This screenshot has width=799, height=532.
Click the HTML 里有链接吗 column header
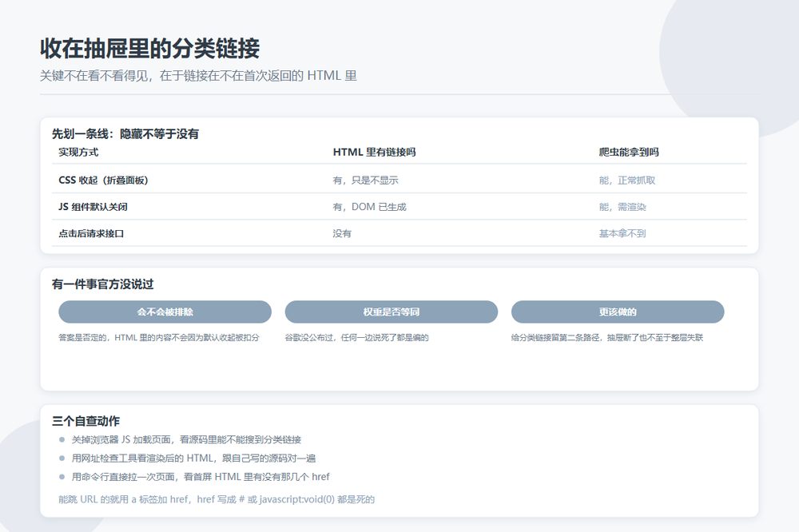tap(374, 153)
